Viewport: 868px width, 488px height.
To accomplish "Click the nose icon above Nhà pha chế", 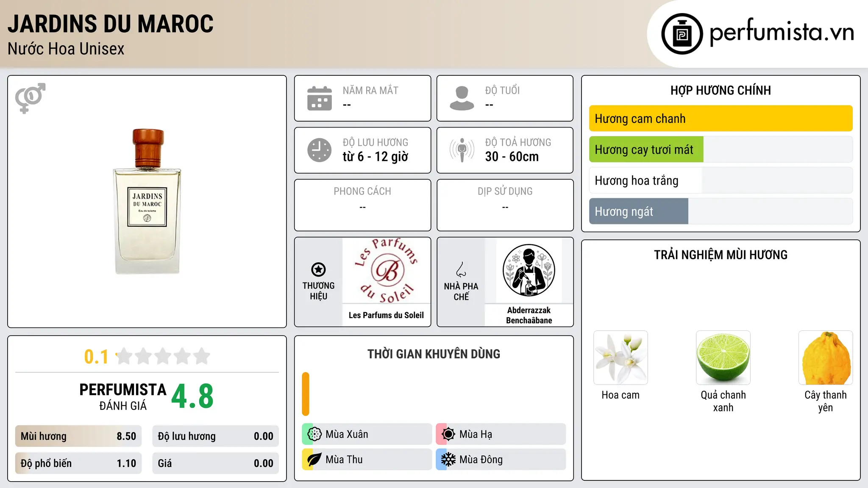I will tap(461, 269).
